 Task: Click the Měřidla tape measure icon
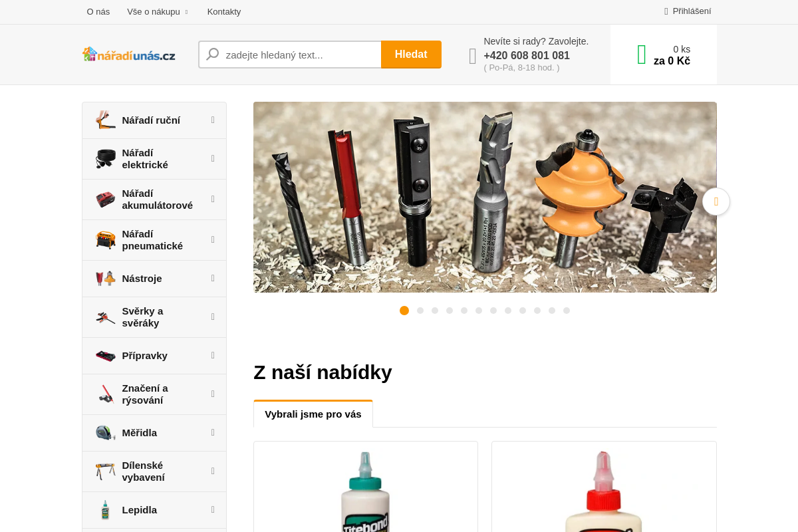click(105, 433)
